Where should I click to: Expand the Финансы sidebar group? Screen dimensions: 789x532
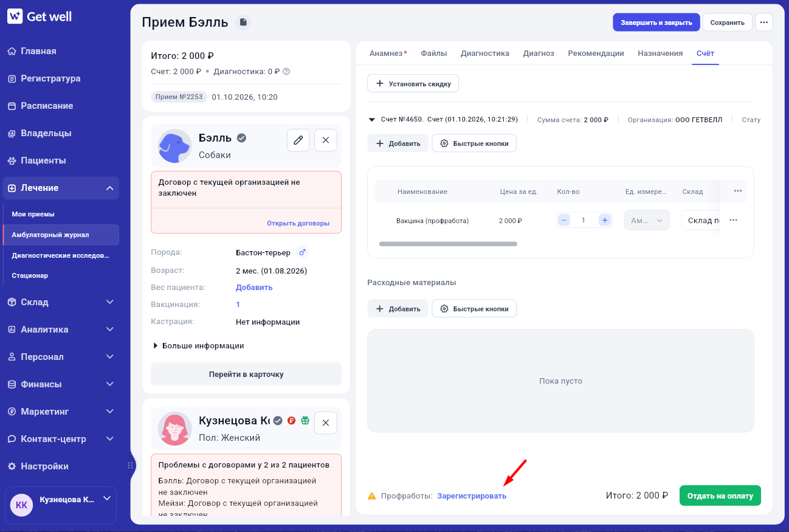coord(61,384)
